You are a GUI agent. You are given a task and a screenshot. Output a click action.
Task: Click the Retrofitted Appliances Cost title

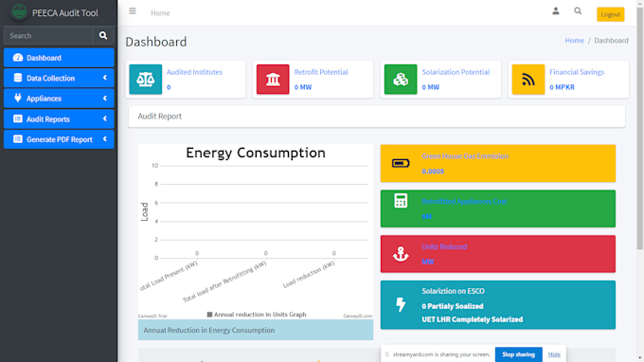pos(464,201)
